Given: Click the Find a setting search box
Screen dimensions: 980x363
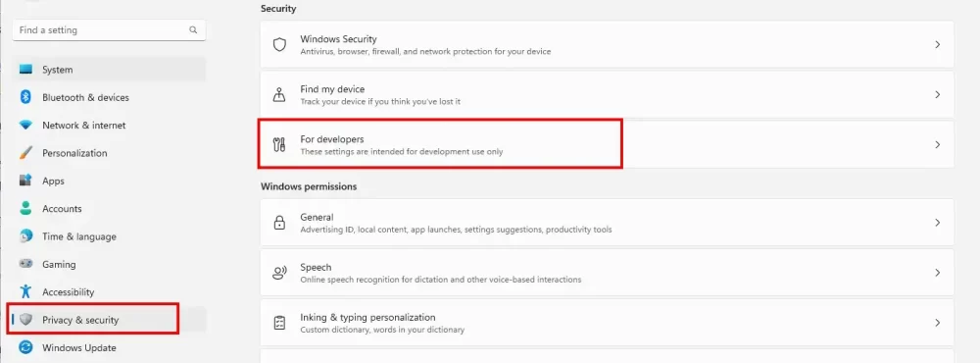Looking at the screenshot, I should 110,30.
